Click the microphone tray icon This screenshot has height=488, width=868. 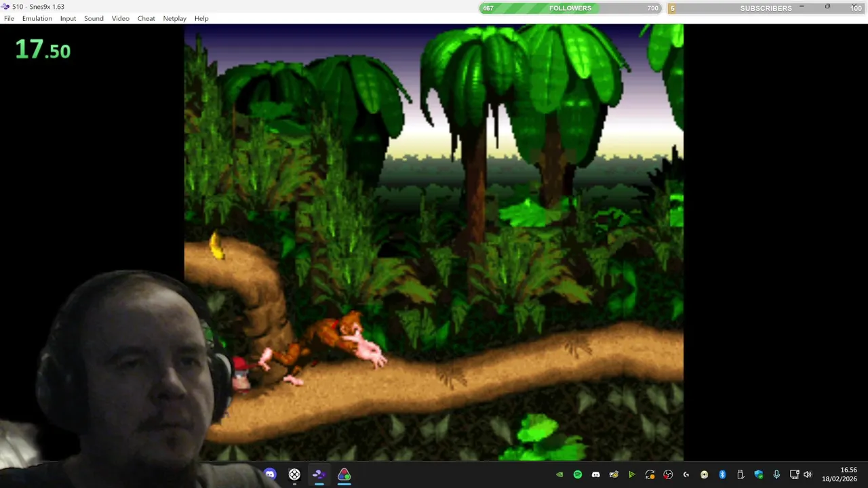click(776, 474)
